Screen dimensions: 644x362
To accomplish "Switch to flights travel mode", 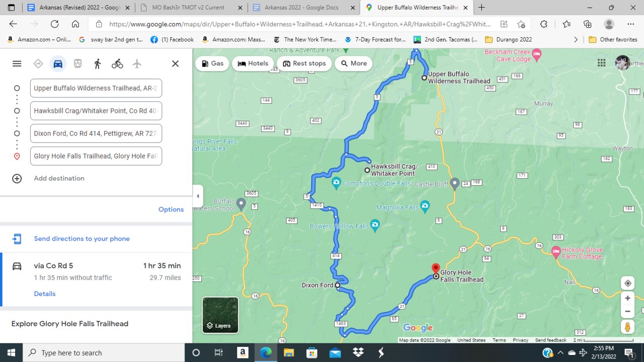I will pos(137,63).
